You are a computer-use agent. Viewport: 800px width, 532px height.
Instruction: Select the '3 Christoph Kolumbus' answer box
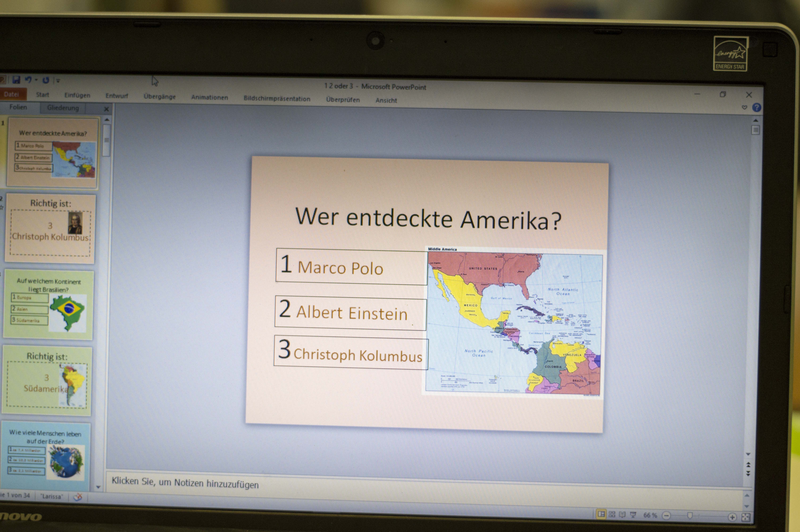click(351, 353)
